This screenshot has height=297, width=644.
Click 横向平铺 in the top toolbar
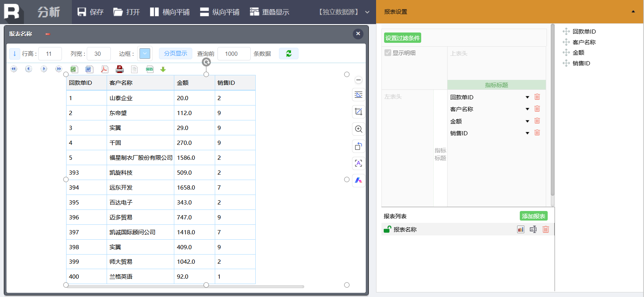pyautogui.click(x=170, y=12)
